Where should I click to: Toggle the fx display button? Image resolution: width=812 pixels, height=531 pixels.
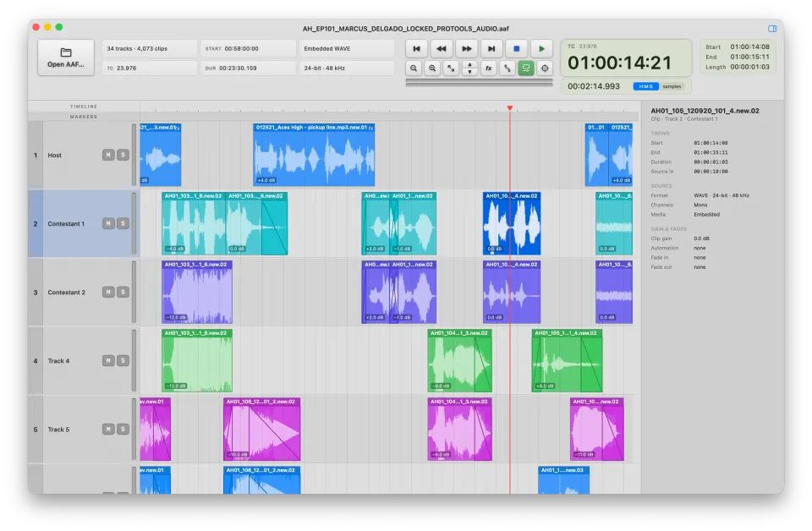click(x=488, y=68)
